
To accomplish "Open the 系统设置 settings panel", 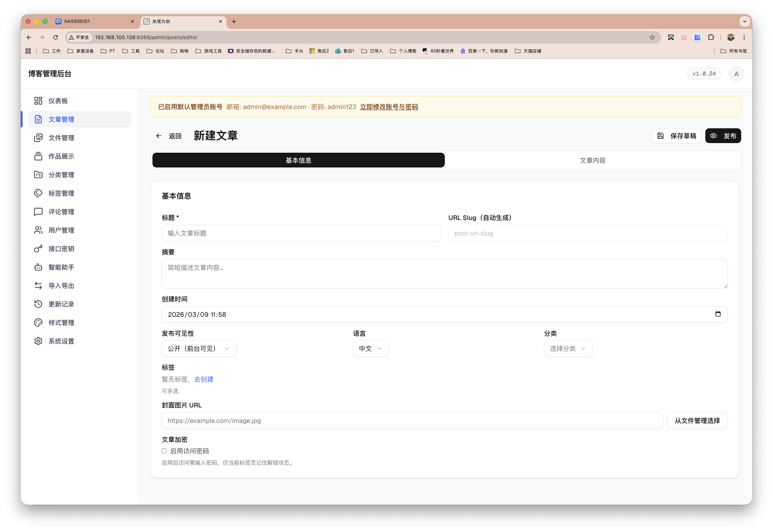I will pyautogui.click(x=61, y=341).
